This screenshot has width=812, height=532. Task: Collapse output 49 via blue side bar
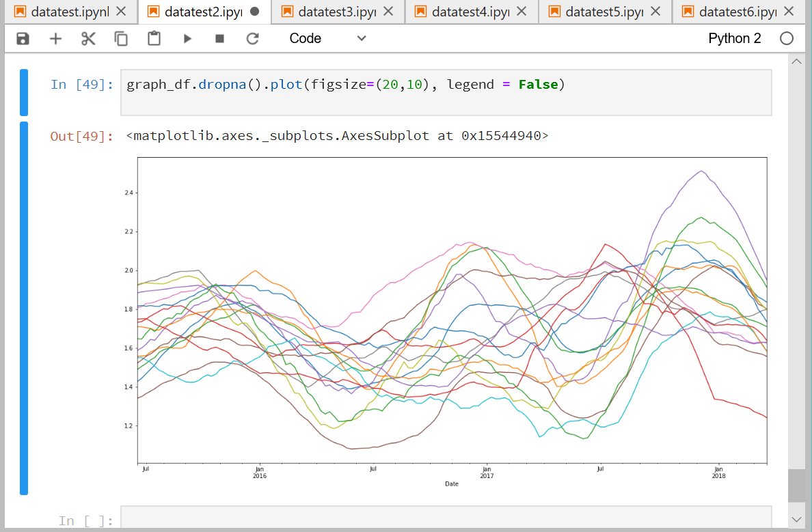[24, 309]
